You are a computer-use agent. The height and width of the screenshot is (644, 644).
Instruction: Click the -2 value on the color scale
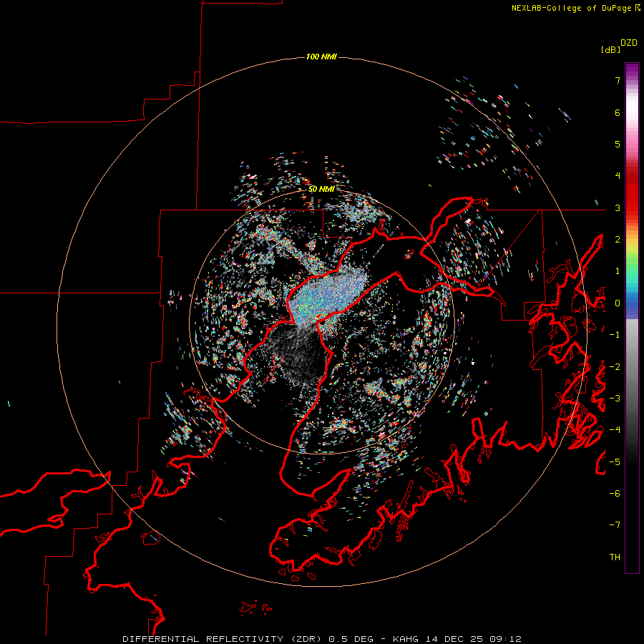pyautogui.click(x=615, y=366)
